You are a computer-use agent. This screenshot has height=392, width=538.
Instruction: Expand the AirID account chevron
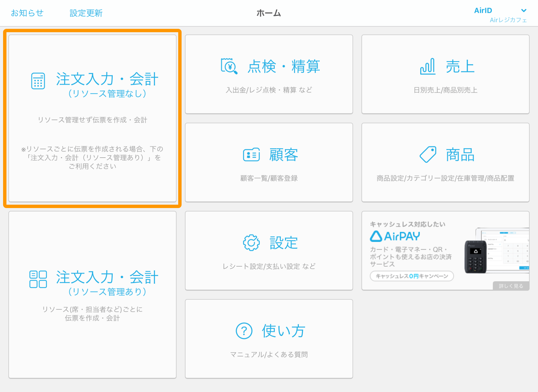[x=523, y=11]
